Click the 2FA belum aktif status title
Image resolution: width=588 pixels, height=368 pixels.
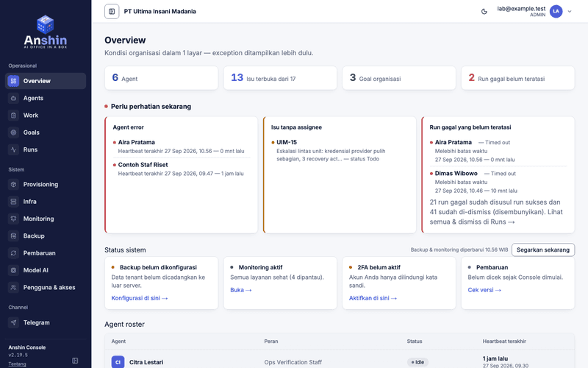pos(379,267)
